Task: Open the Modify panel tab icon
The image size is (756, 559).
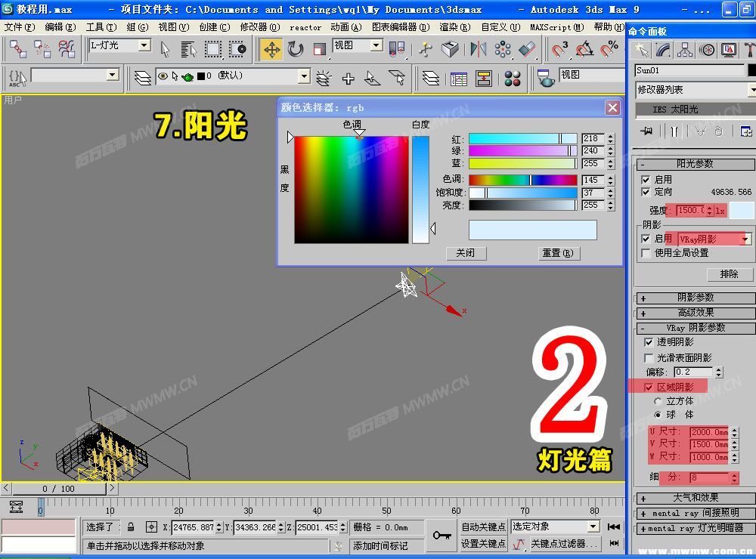Action: click(663, 50)
